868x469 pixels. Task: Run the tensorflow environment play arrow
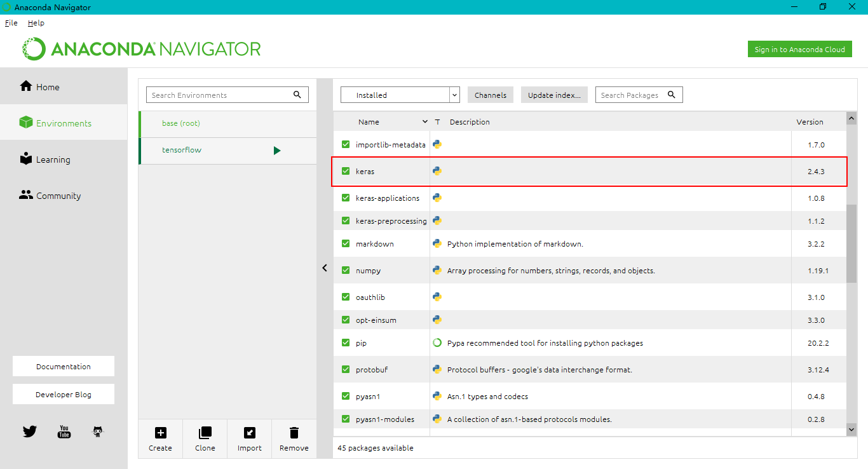point(277,151)
